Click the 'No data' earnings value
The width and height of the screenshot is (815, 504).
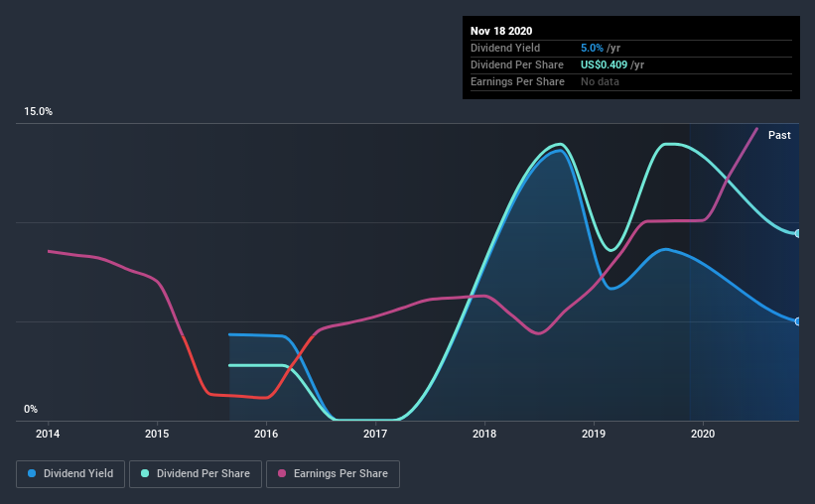[600, 81]
